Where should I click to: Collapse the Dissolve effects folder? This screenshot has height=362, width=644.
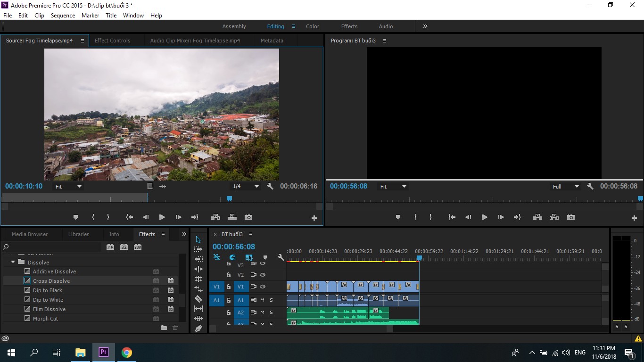[13, 262]
